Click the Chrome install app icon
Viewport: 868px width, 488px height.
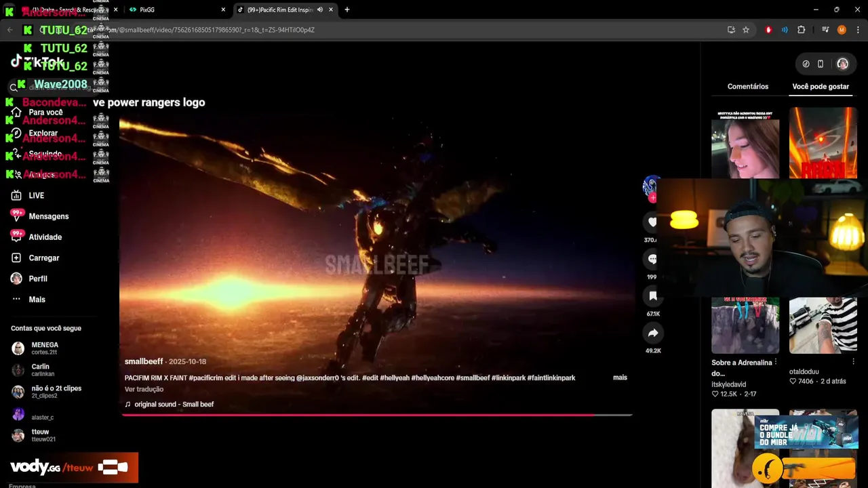point(731,30)
